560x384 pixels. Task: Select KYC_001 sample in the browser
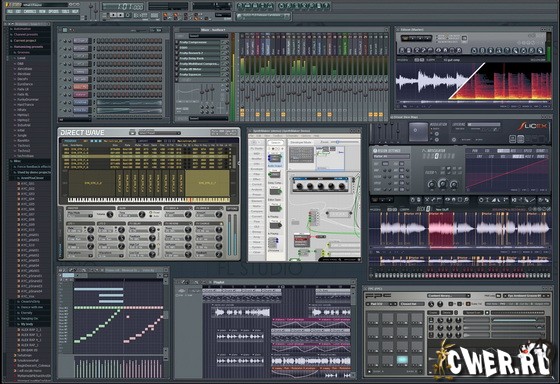point(28,184)
